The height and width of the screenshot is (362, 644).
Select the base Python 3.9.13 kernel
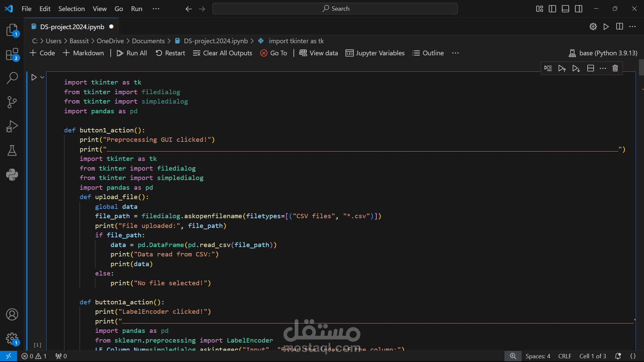pyautogui.click(x=603, y=53)
